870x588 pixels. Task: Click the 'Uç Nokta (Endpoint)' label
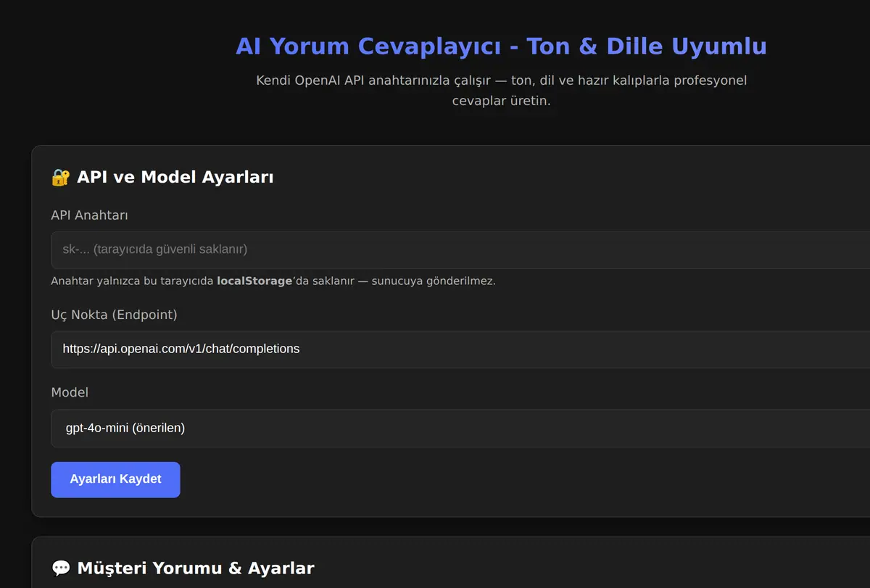114,315
